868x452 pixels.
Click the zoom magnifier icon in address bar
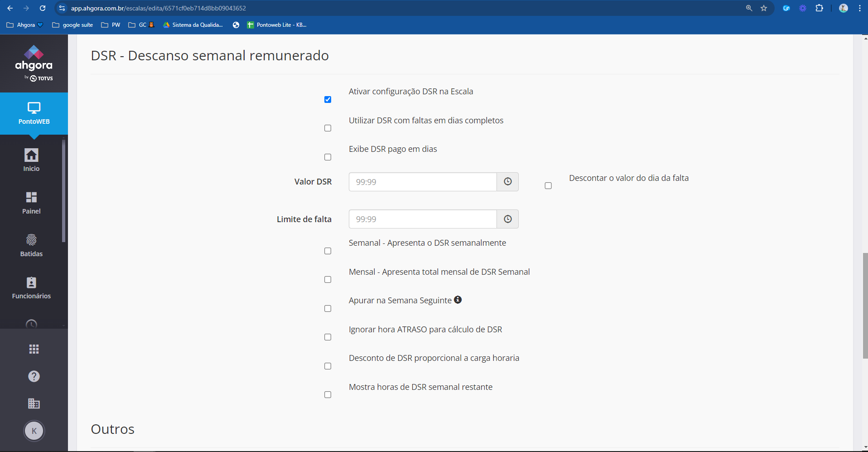(x=749, y=8)
